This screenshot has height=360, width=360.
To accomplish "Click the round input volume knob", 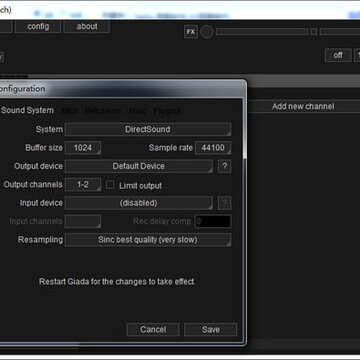I will tap(207, 32).
